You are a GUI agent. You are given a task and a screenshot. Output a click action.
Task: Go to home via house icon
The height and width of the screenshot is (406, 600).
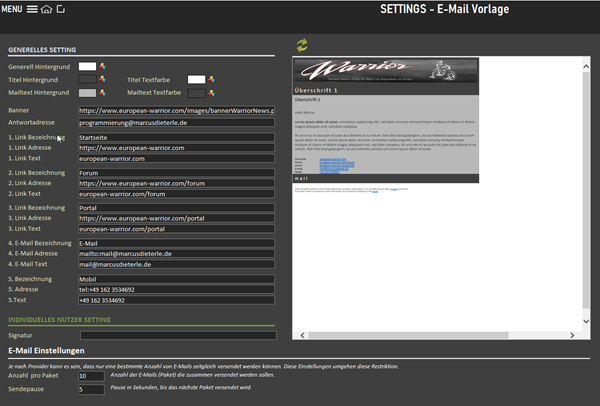click(46, 9)
